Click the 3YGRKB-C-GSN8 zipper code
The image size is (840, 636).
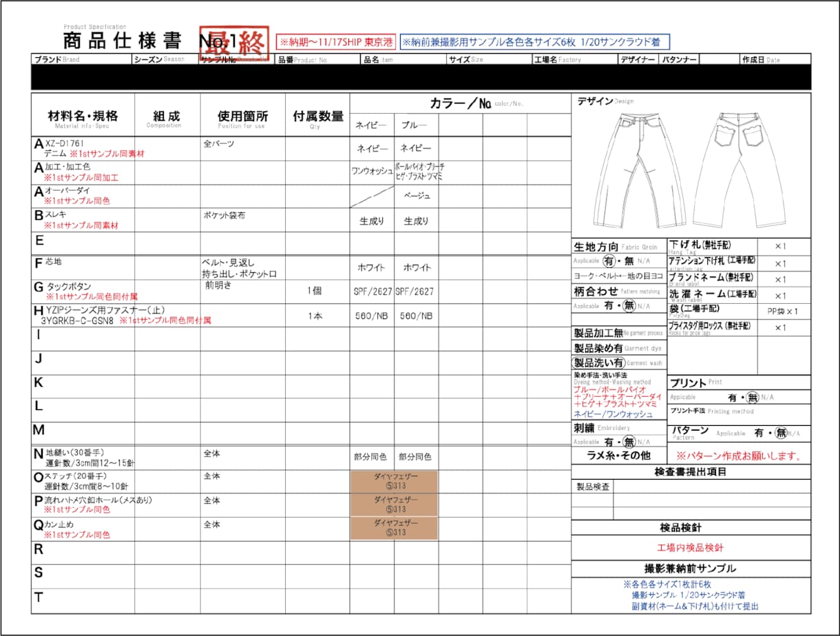tap(78, 320)
